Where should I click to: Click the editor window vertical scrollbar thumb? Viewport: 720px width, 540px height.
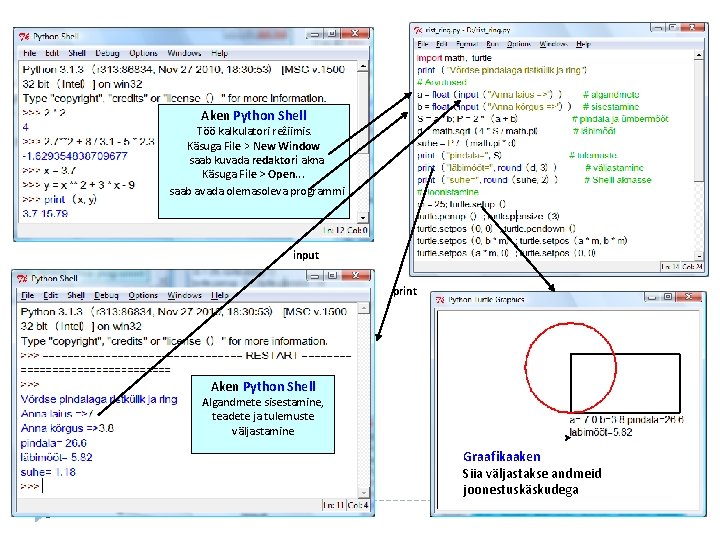click(698, 122)
